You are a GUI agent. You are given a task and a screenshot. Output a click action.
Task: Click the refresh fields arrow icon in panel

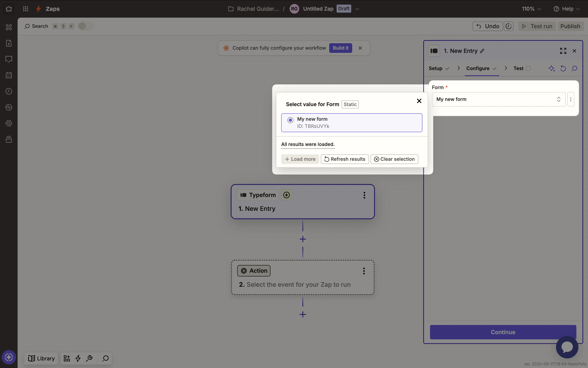click(x=563, y=69)
